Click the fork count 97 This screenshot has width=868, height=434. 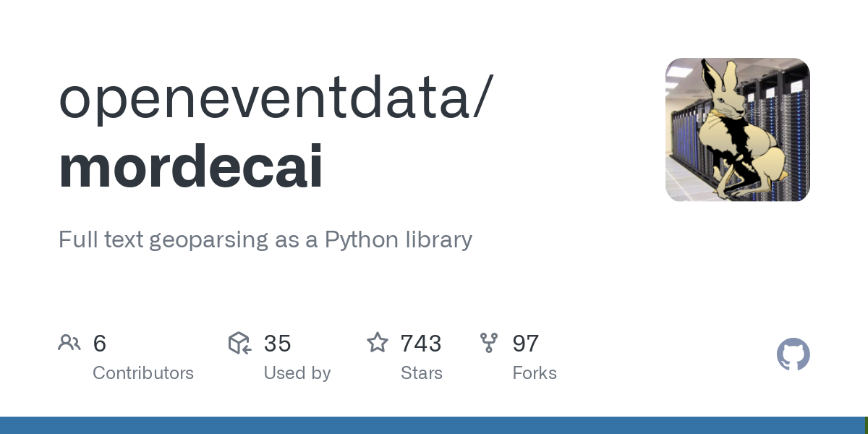click(526, 343)
